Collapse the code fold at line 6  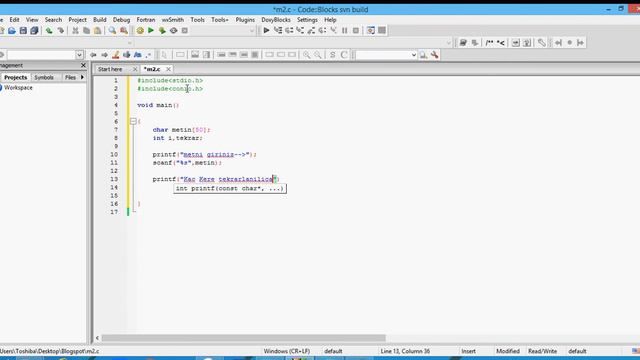pos(133,121)
